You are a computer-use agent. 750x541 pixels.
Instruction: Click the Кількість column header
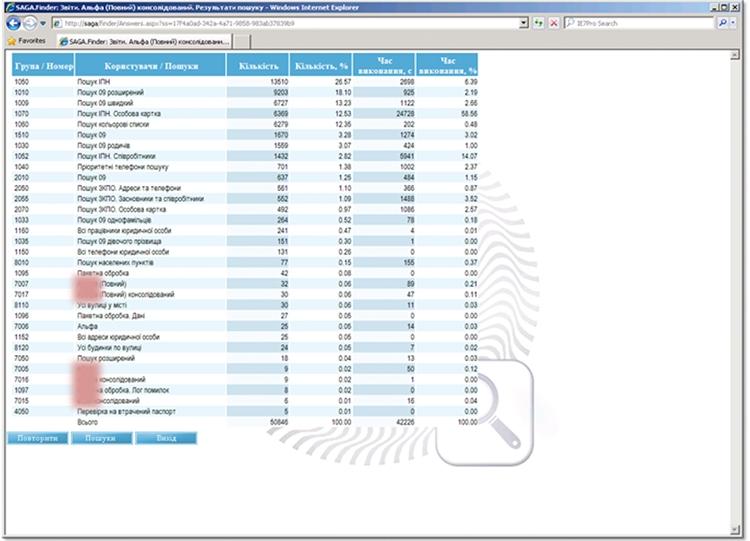(258, 66)
